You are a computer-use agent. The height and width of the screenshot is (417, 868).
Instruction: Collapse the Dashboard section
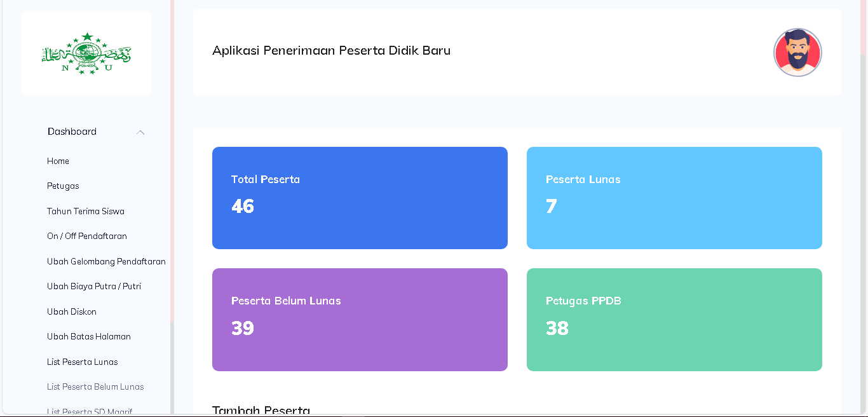(x=140, y=132)
